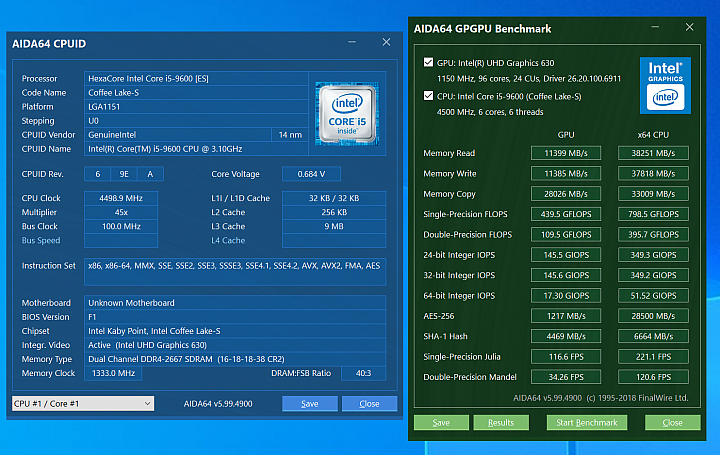Select the GPU Memory Copy 28026 MB/s result
The image size is (720, 455).
point(566,194)
